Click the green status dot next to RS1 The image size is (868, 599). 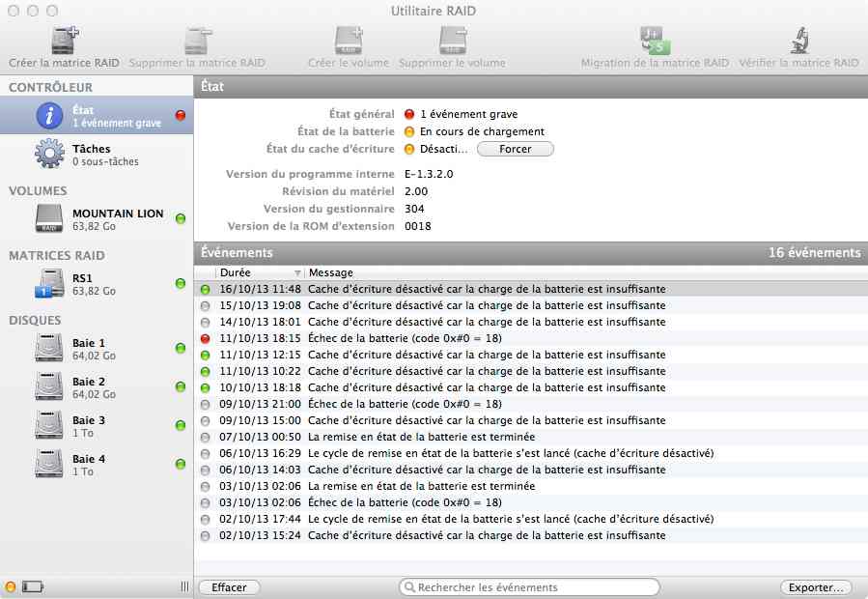[x=181, y=283]
